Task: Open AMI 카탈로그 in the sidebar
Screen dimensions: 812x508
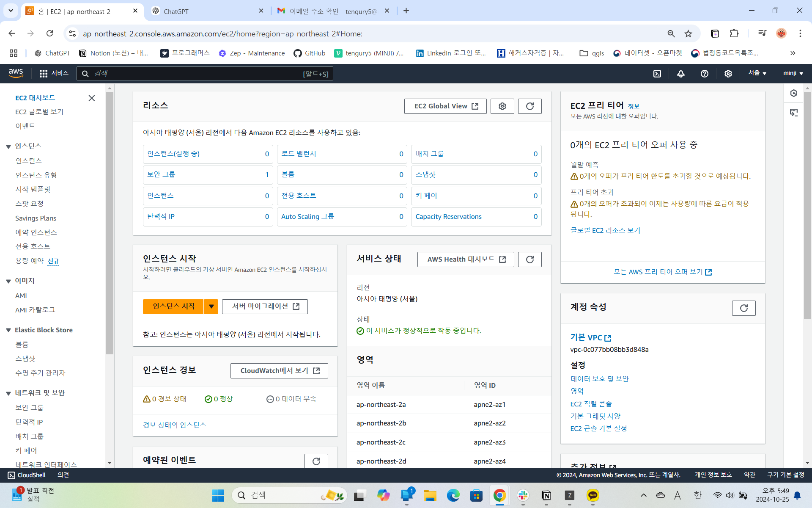Action: 35,310
